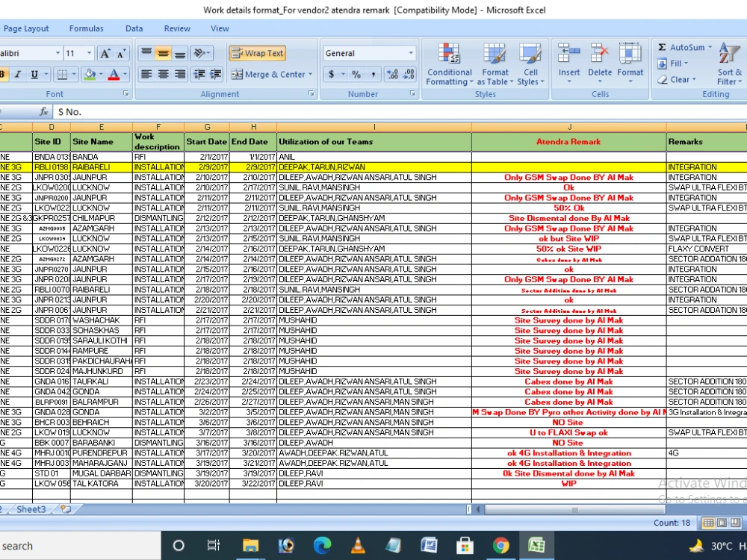Open the Formulas tab

[86, 28]
